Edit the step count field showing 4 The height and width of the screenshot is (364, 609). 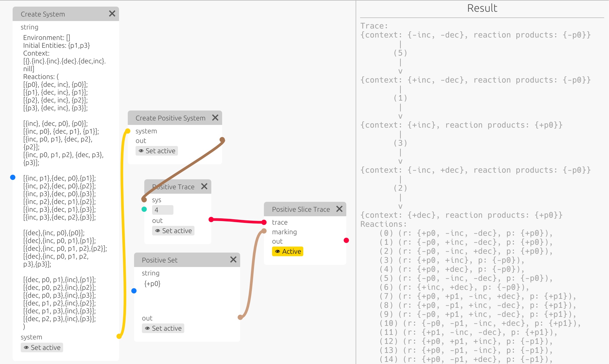(163, 210)
